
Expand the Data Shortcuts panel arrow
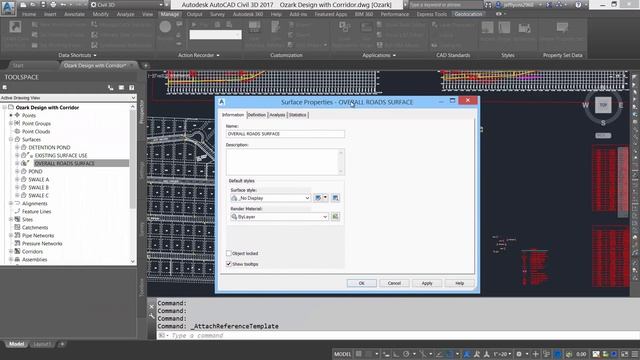point(95,56)
